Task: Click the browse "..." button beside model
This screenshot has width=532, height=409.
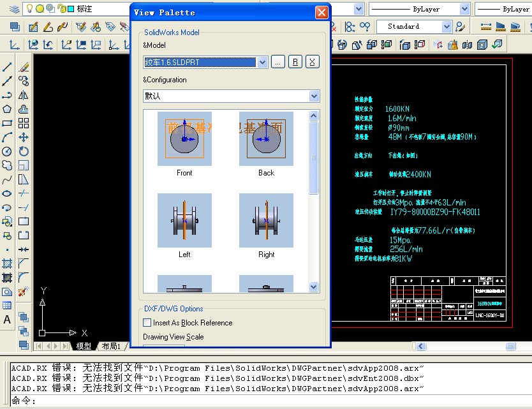Action: [277, 62]
